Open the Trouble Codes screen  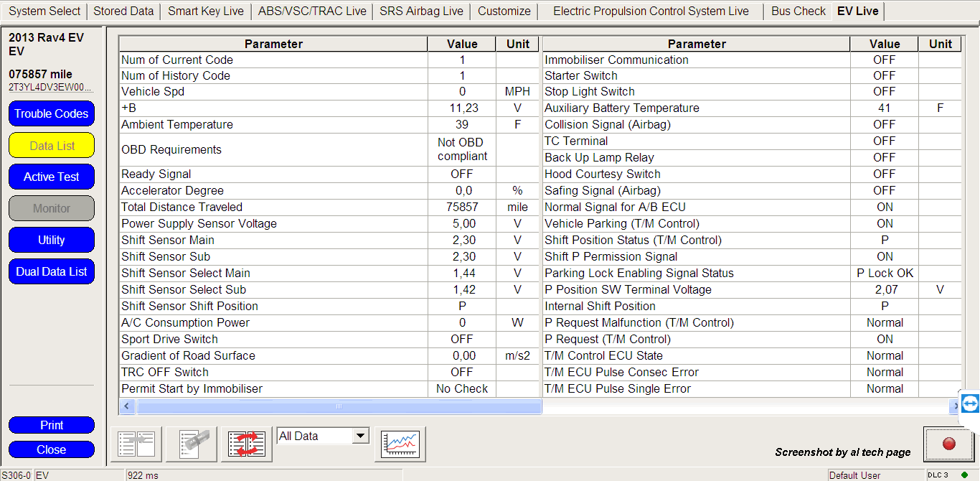52,113
